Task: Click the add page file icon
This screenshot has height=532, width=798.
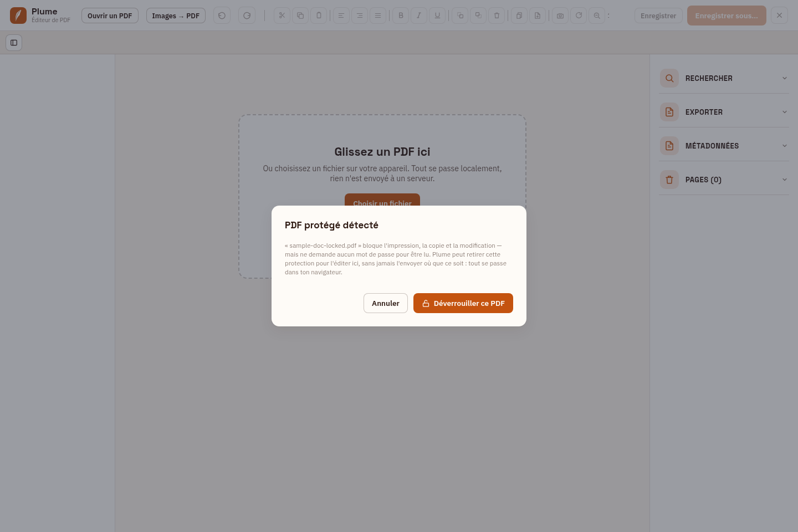Action: pyautogui.click(x=538, y=16)
